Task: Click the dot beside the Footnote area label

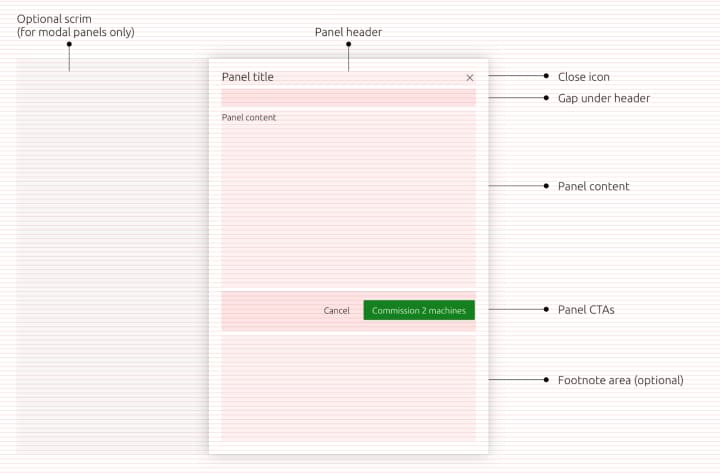Action: (x=546, y=379)
